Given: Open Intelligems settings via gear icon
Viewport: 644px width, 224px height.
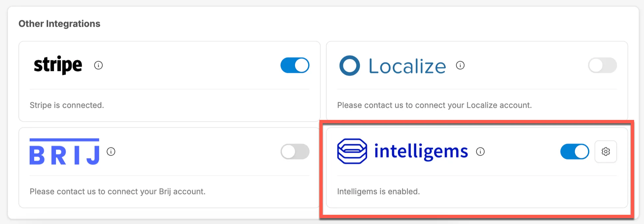Looking at the screenshot, I should 605,152.
